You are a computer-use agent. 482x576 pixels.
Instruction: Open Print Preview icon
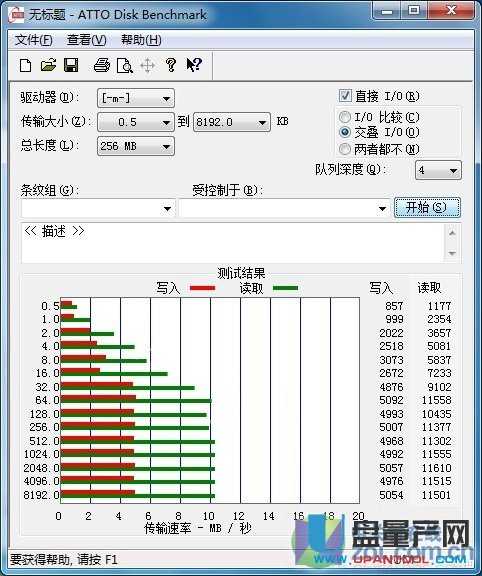pyautogui.click(x=125, y=66)
